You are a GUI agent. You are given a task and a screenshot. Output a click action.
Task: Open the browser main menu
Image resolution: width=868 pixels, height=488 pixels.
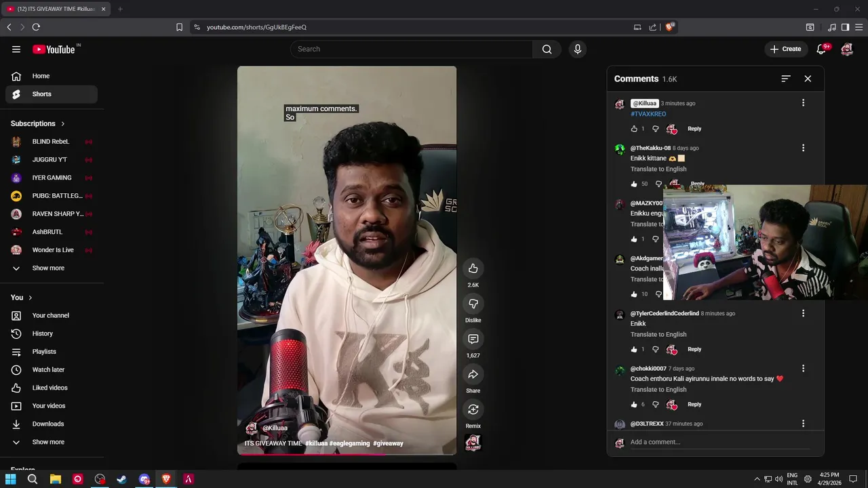858,27
